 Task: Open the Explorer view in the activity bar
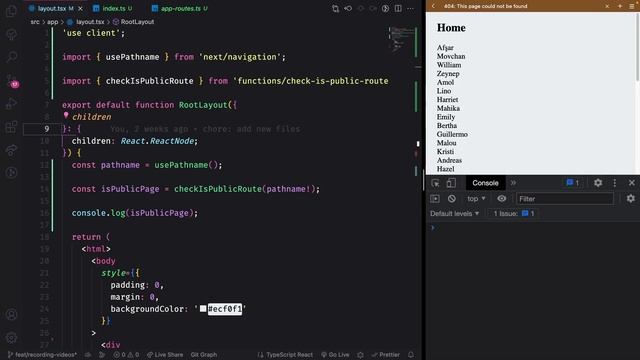(x=11, y=11)
